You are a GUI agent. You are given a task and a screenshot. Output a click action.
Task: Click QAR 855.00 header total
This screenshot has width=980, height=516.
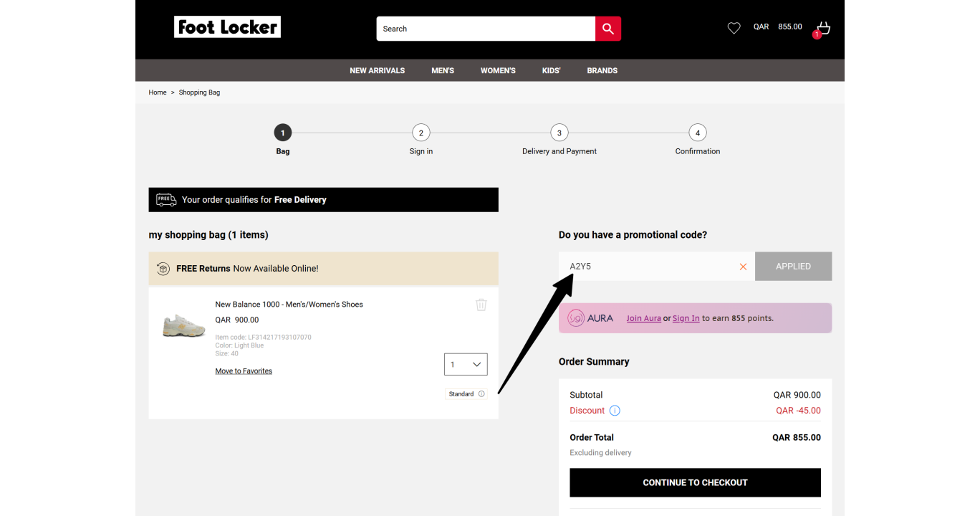(x=778, y=27)
